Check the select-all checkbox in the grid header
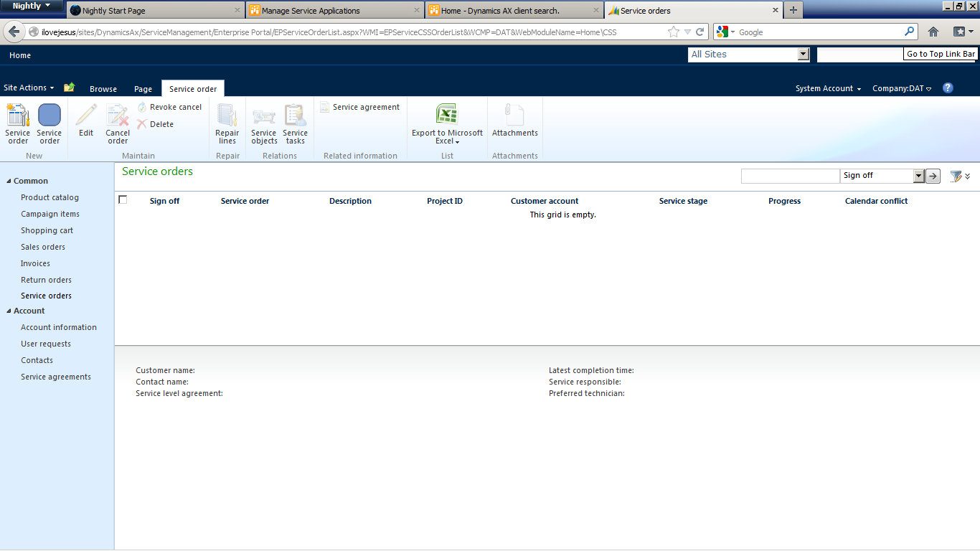 [123, 200]
